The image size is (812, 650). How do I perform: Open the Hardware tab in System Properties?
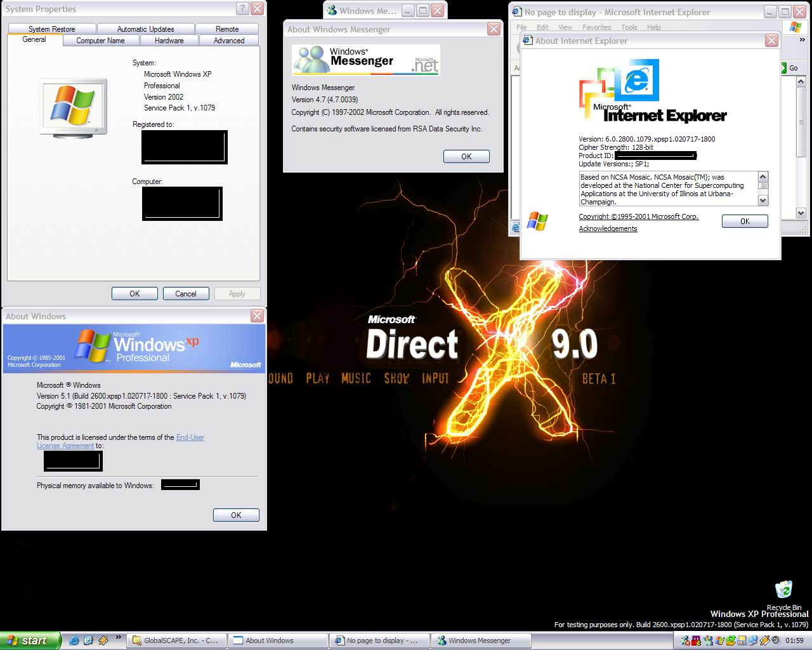click(169, 41)
